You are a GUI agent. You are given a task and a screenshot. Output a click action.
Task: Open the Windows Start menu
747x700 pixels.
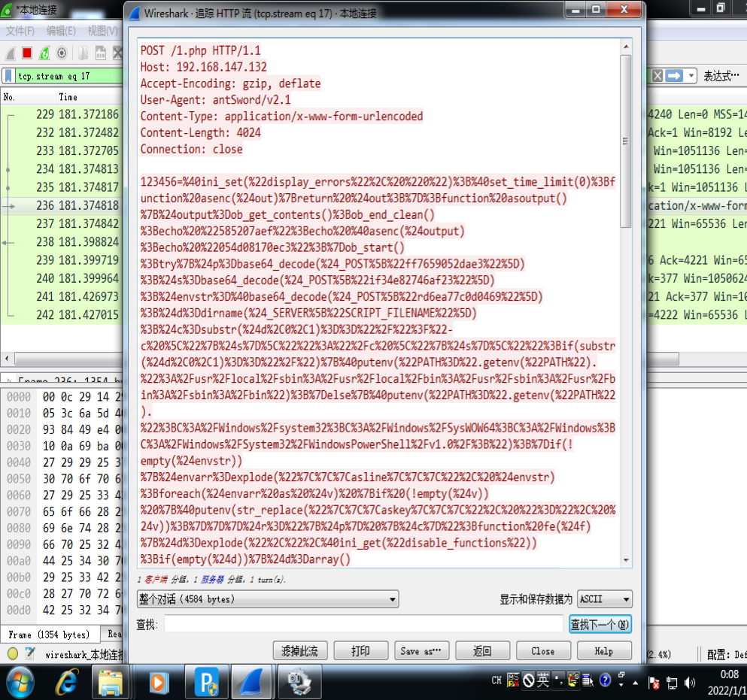pos(20,682)
